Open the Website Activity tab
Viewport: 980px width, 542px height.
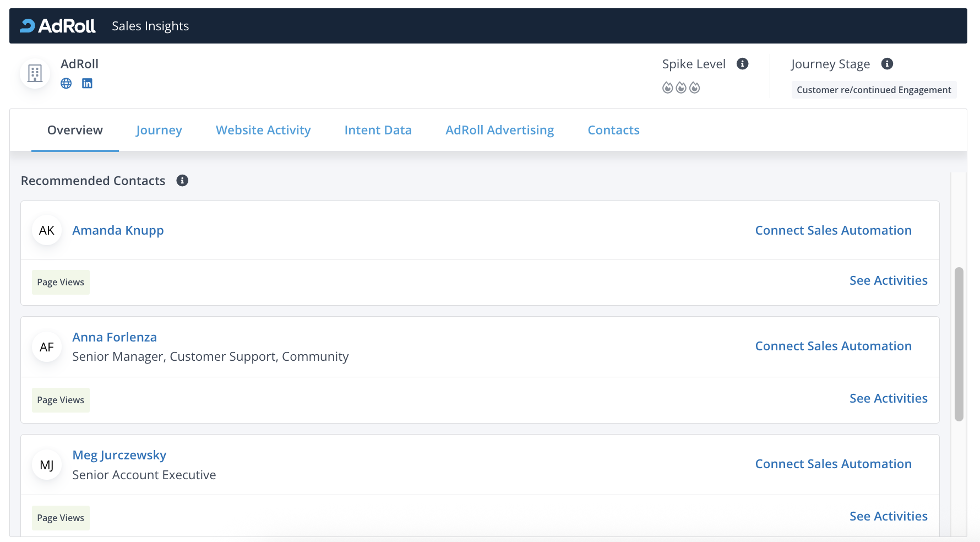[x=263, y=131]
